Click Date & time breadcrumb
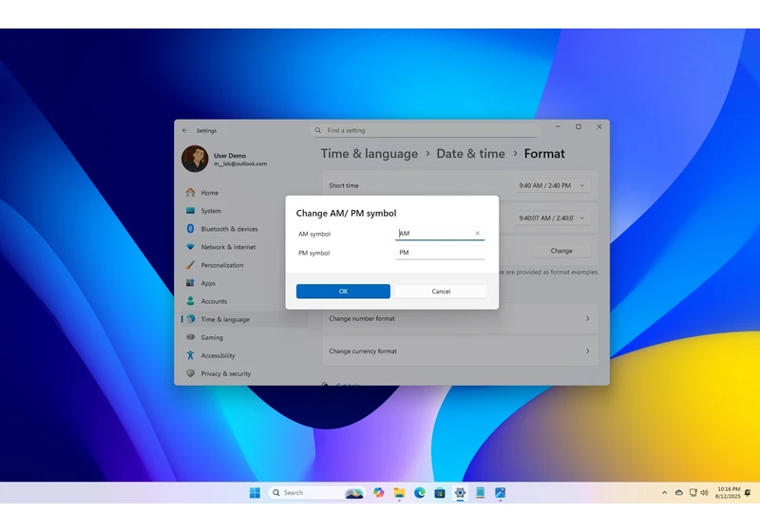 (470, 154)
